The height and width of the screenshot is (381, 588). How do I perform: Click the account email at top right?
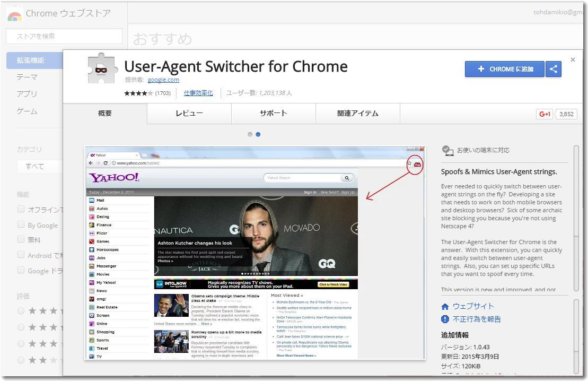[x=558, y=12]
